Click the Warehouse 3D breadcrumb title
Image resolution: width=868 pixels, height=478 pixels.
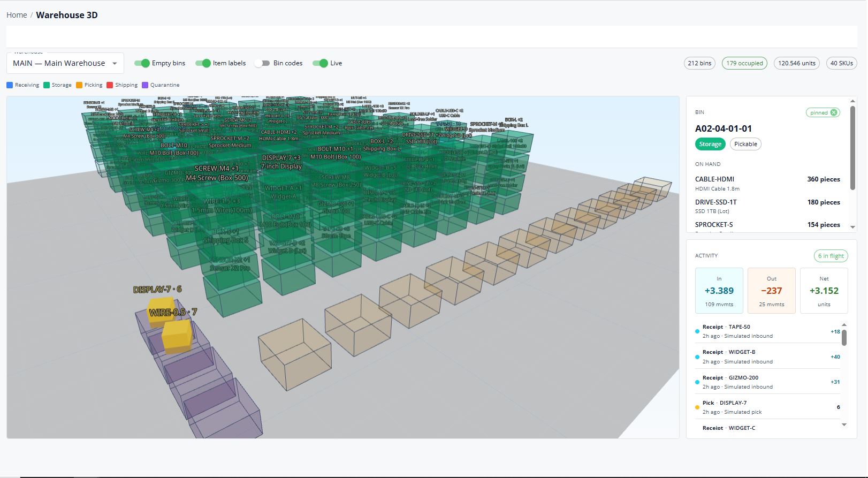point(67,15)
